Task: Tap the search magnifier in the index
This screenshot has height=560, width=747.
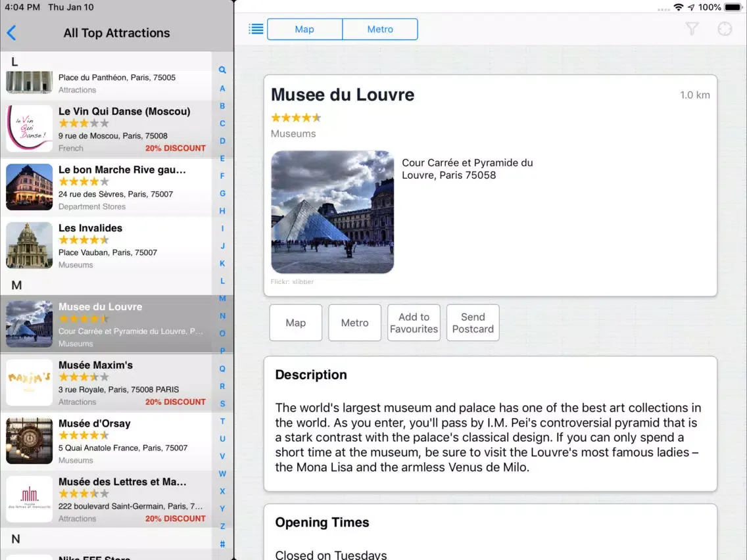Action: point(222,70)
